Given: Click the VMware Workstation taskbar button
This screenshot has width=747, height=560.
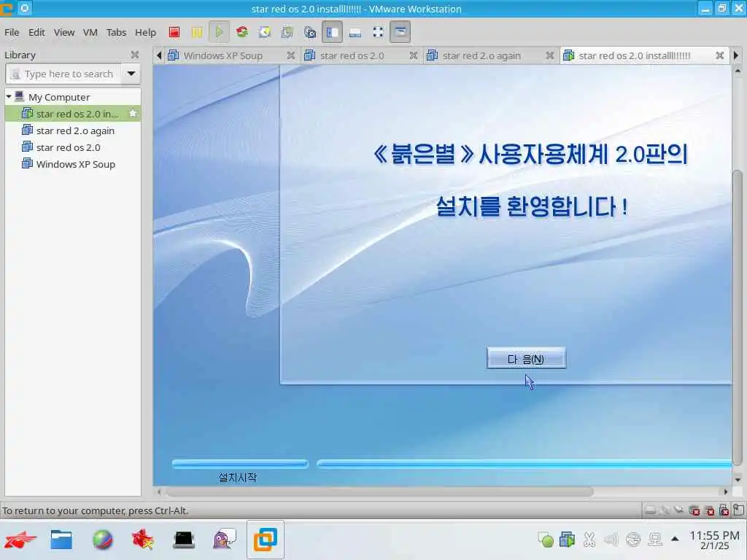Looking at the screenshot, I should [266, 540].
